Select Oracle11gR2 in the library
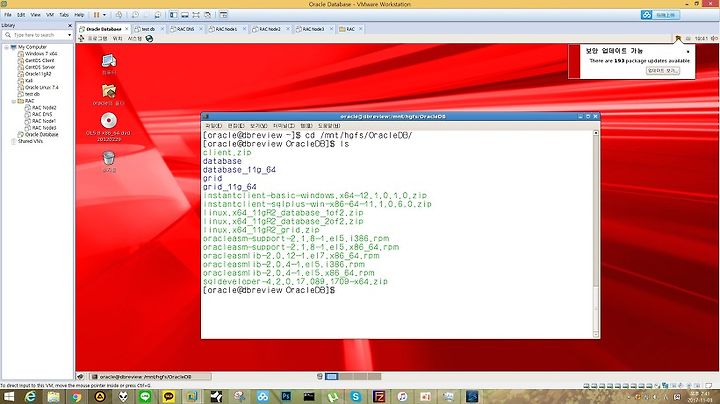Viewport: 720px width, 404px height. point(38,73)
